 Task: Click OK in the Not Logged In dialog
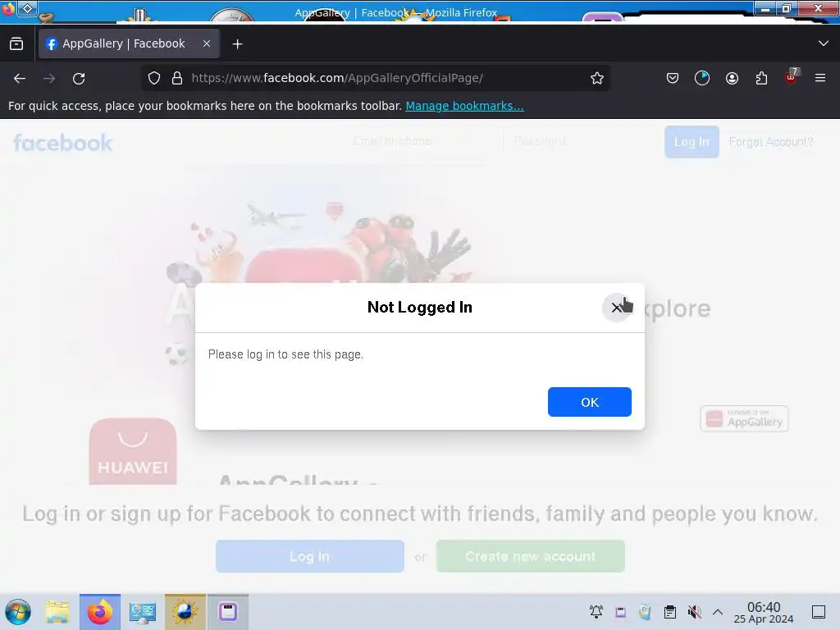pyautogui.click(x=589, y=402)
